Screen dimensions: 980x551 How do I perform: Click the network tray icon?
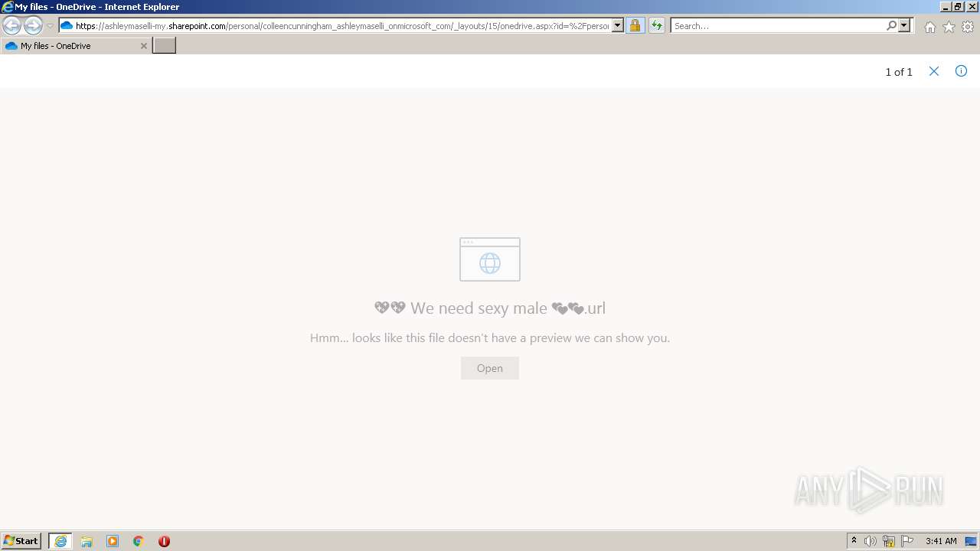pos(889,541)
